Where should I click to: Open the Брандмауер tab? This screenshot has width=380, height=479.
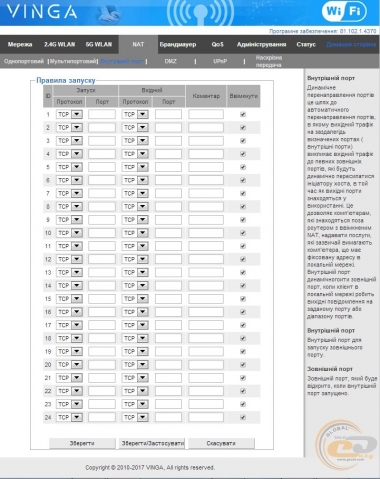[x=178, y=44]
